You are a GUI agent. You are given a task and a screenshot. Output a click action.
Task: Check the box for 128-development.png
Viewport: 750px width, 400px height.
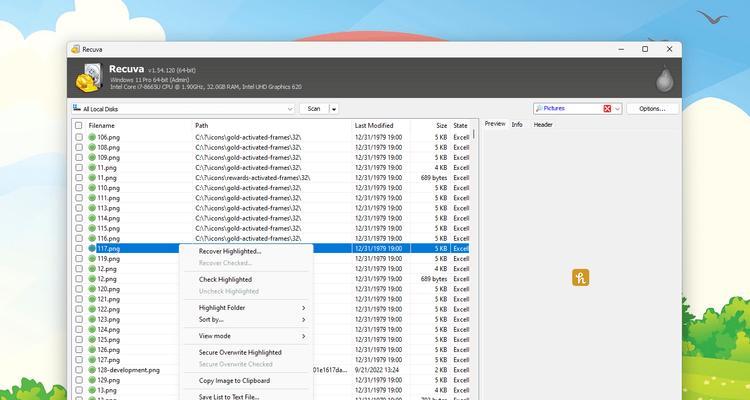tap(78, 370)
